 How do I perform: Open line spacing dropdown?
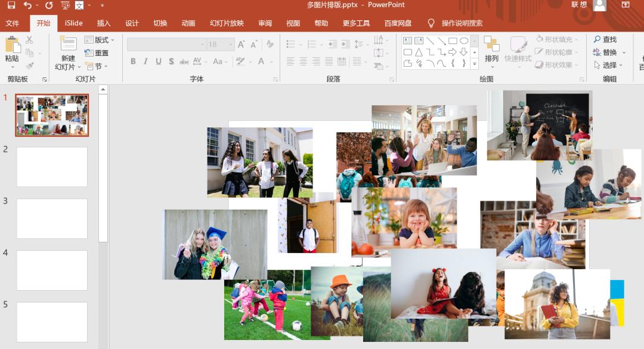360,44
